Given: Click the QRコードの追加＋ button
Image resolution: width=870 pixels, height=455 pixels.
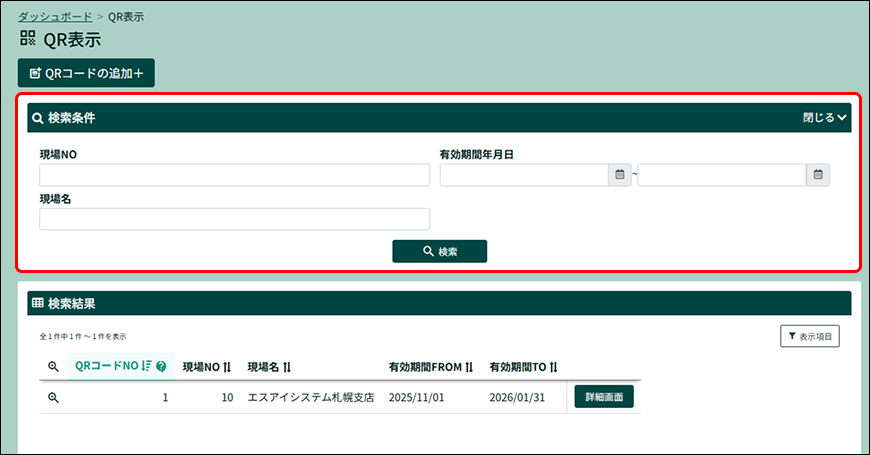Looking at the screenshot, I should click(x=86, y=73).
